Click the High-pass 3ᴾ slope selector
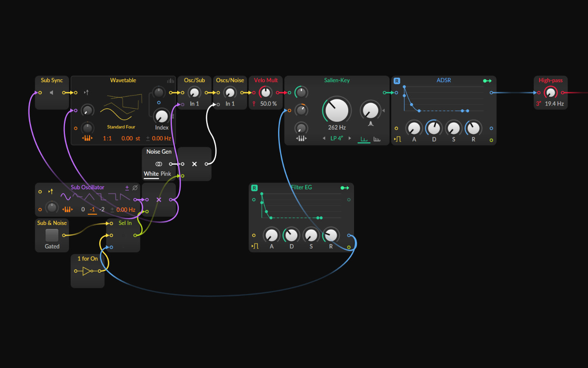The image size is (588, 368). coord(539,104)
